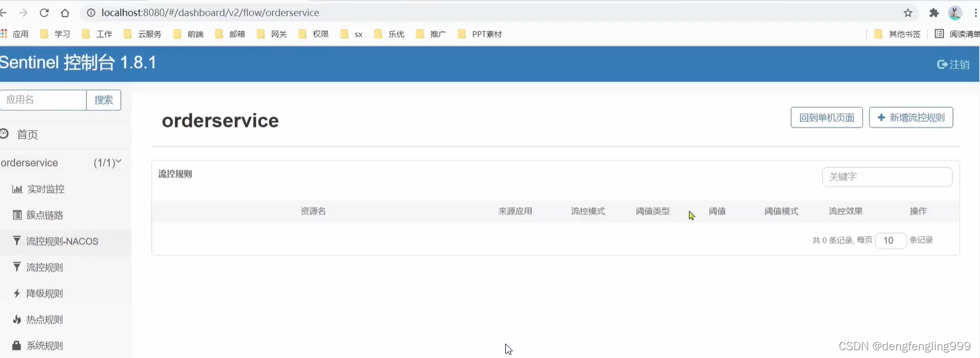Bookmark this page with star icon
Image resolution: width=980 pixels, height=358 pixels.
908,13
